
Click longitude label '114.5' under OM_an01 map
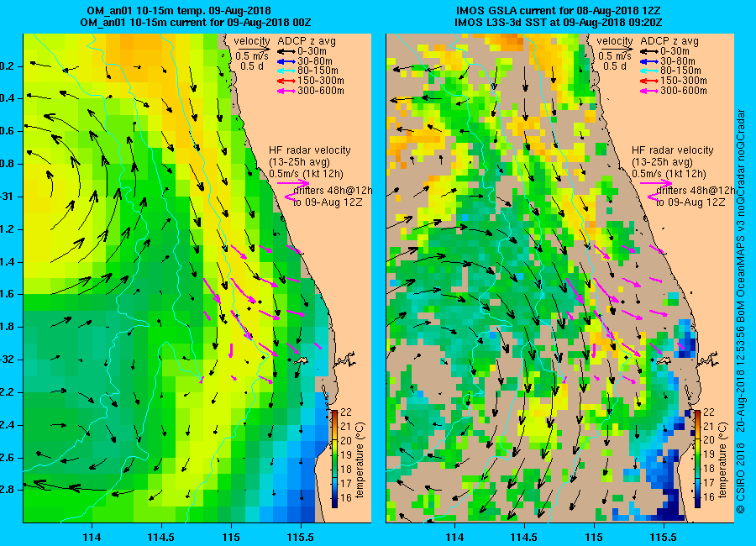coord(161,538)
